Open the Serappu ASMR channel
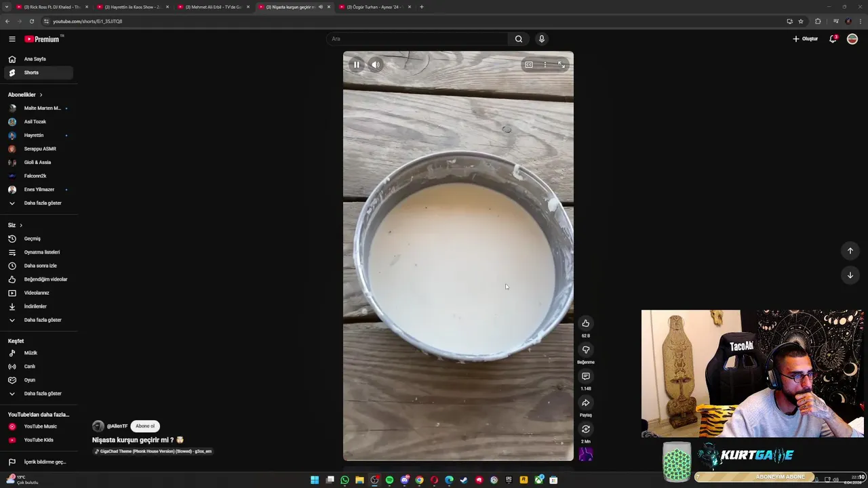 (x=39, y=149)
